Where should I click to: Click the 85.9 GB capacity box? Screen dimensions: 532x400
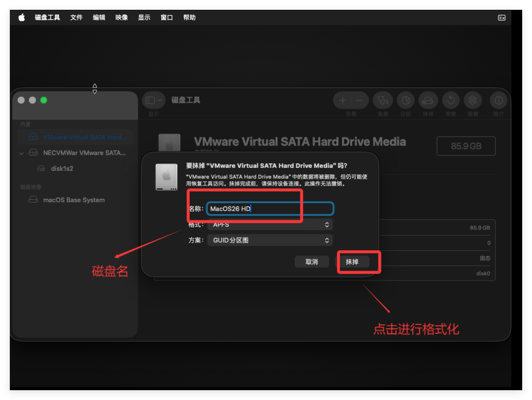point(466,146)
